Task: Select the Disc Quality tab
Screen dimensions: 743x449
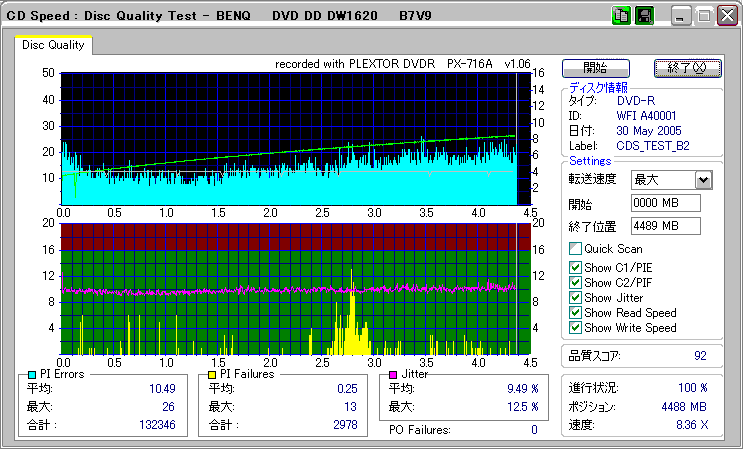Action: click(x=53, y=45)
